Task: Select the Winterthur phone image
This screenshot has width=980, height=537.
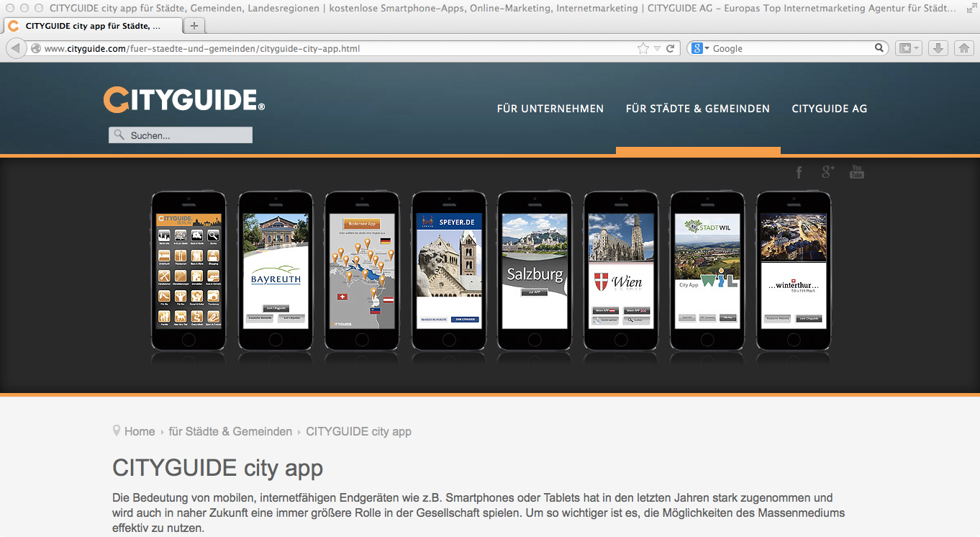Action: 794,271
